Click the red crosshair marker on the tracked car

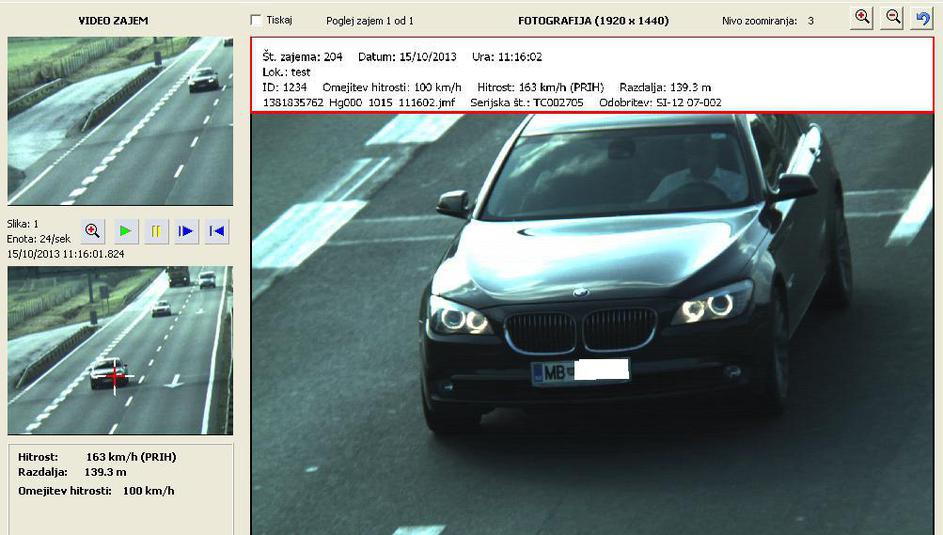[114, 377]
